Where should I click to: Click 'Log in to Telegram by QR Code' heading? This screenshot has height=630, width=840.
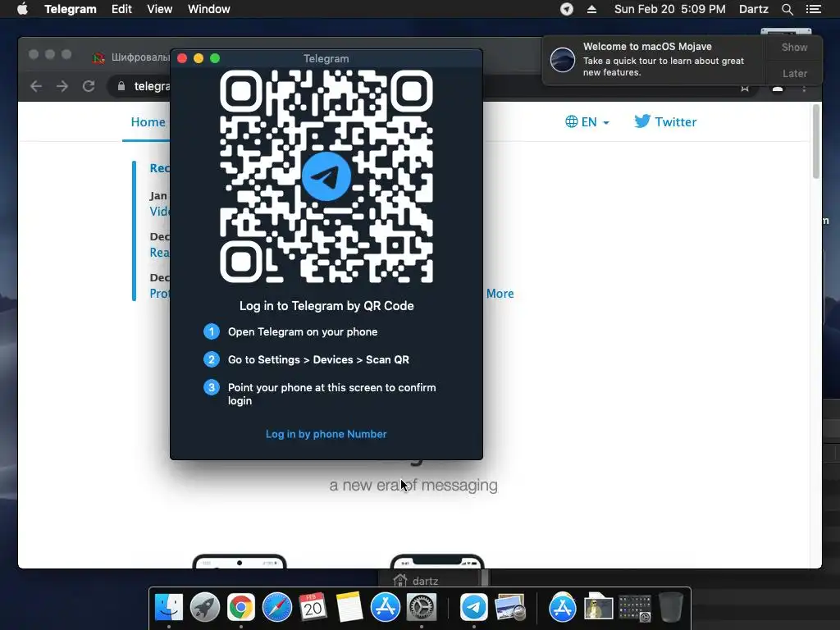326,306
